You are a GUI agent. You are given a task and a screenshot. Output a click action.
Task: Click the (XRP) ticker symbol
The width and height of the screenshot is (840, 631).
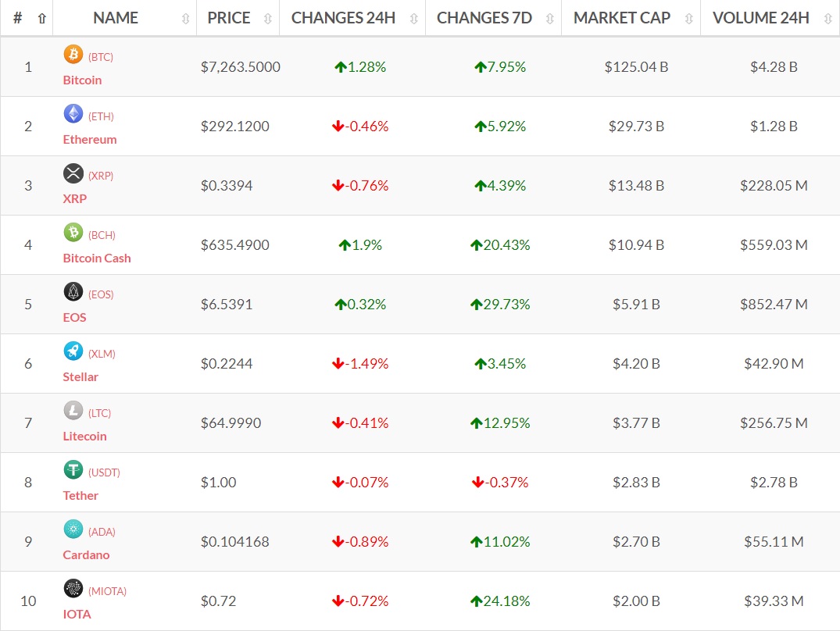pyautogui.click(x=101, y=176)
